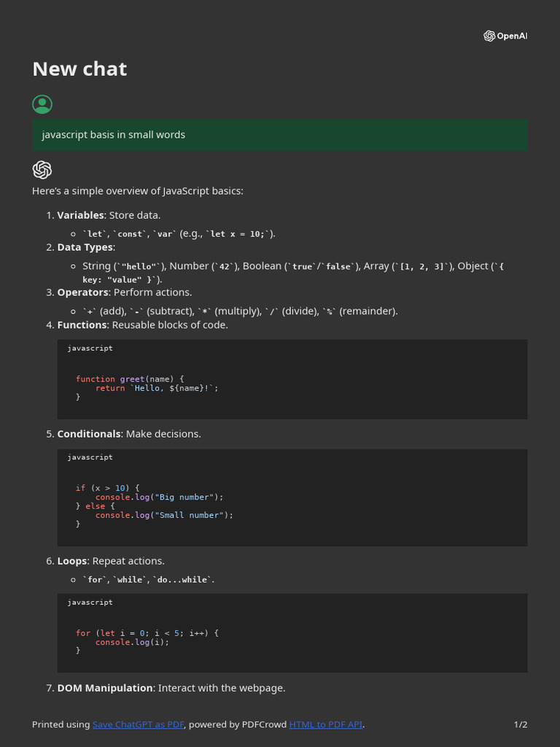Screen dimensions: 560x747
Task: Open the Save ChatGPT as PDF link
Action: click(138, 724)
